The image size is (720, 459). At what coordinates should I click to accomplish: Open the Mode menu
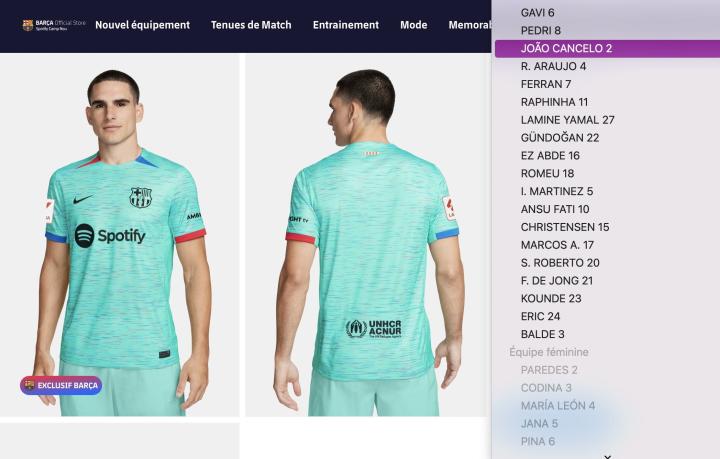(414, 25)
